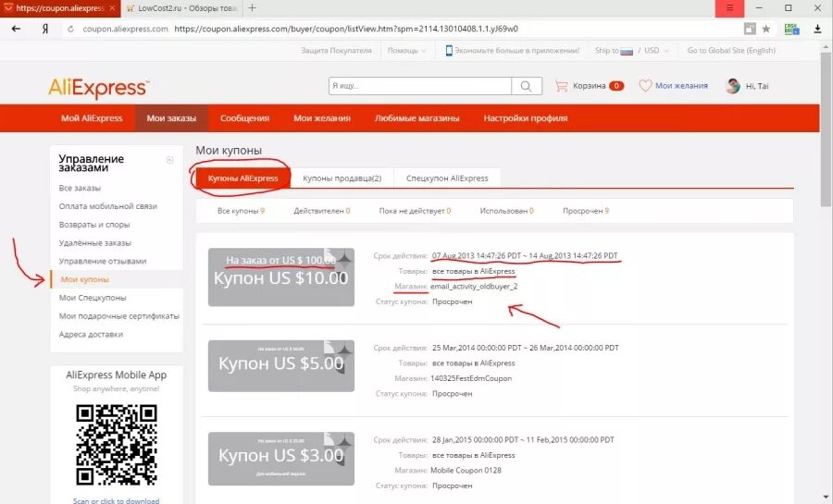Select the Спецкупон AliExpress tab
The height and width of the screenshot is (504, 833).
447,178
